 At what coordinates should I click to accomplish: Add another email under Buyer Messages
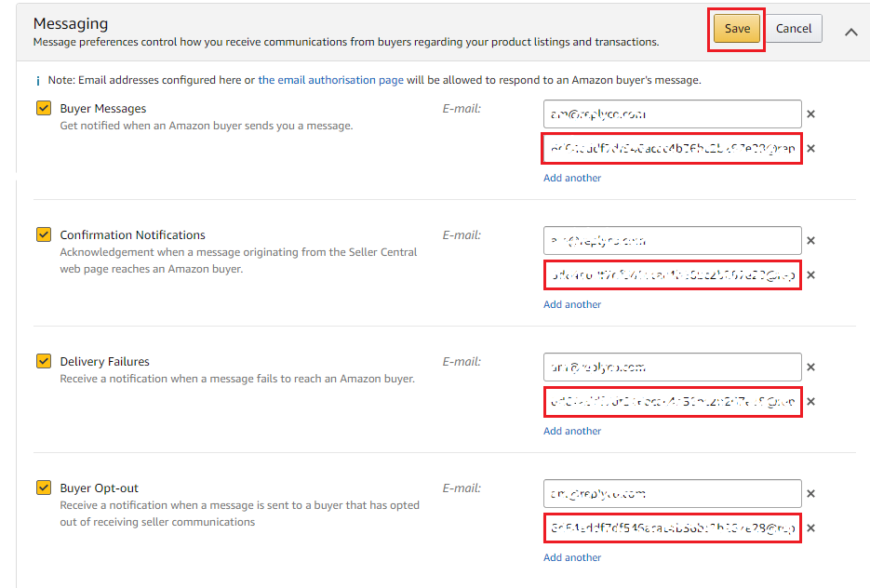pyautogui.click(x=572, y=178)
